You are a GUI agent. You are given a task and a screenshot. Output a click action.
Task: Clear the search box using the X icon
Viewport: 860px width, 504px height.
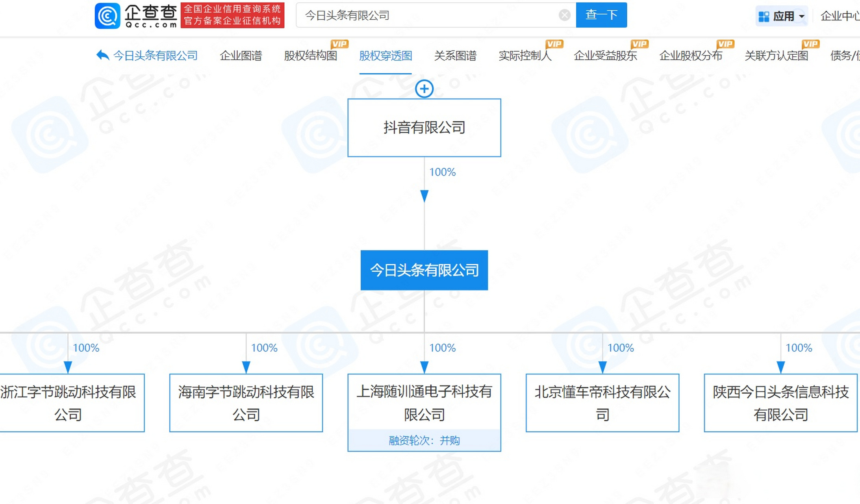point(565,15)
